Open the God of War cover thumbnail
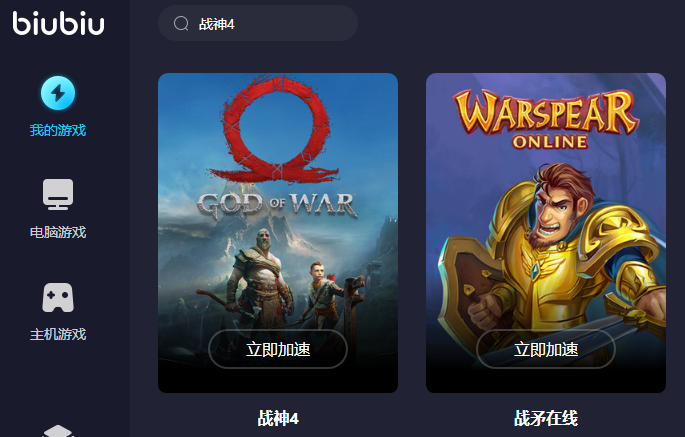Screen dimensions: 685x437 278,233
